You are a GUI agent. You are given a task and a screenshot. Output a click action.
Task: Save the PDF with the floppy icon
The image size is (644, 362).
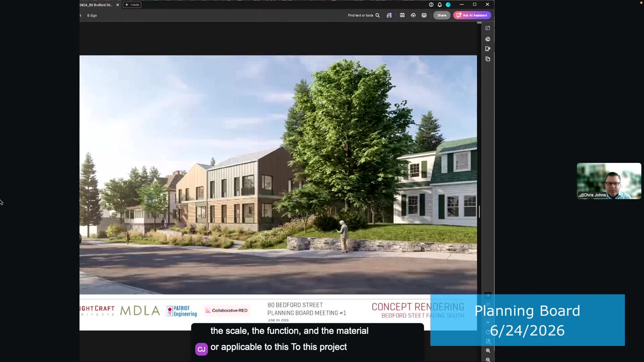tap(402, 15)
